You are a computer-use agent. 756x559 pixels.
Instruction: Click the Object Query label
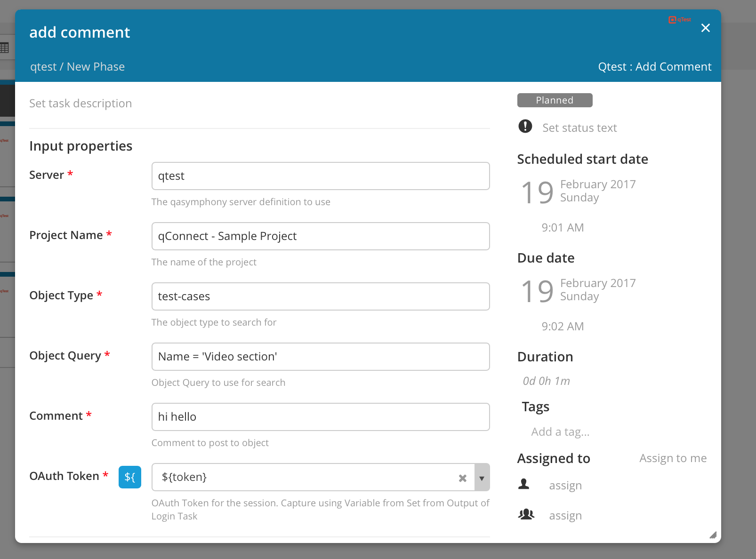[x=65, y=356]
